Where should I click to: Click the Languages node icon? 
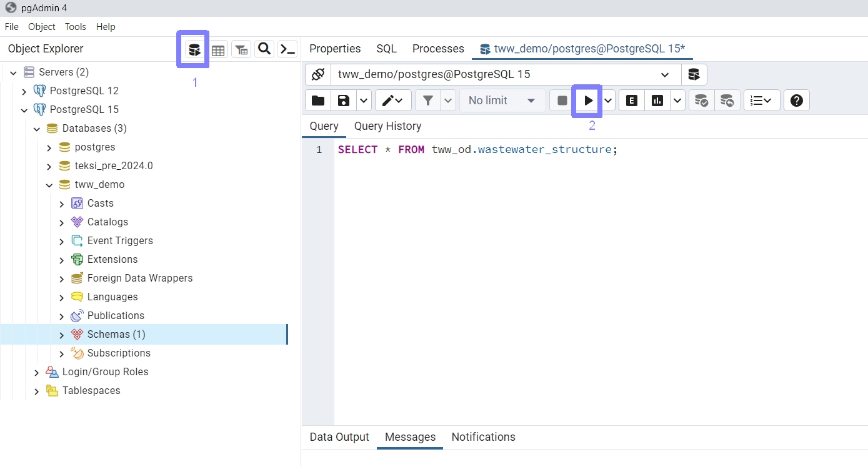coord(77,297)
